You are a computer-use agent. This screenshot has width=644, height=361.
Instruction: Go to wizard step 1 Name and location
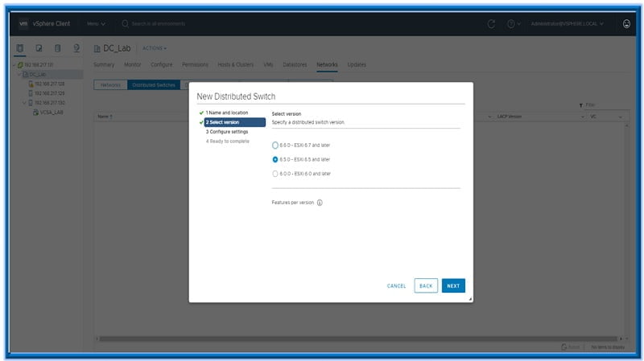226,113
